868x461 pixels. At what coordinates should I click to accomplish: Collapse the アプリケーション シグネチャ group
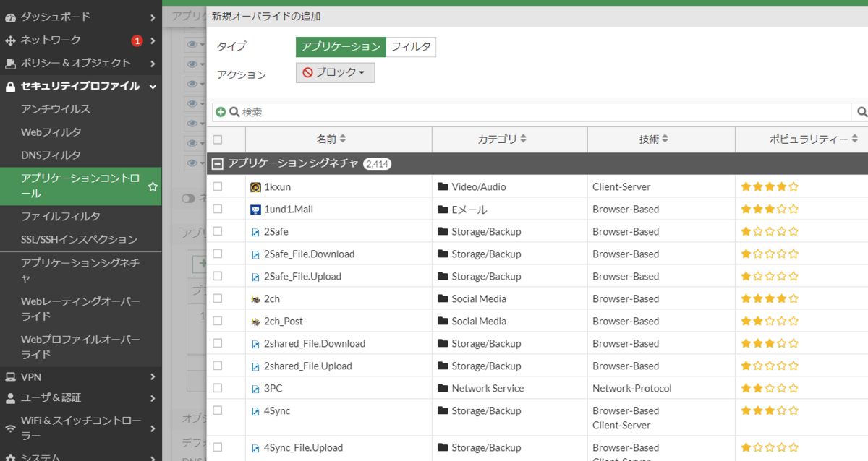[x=216, y=164]
